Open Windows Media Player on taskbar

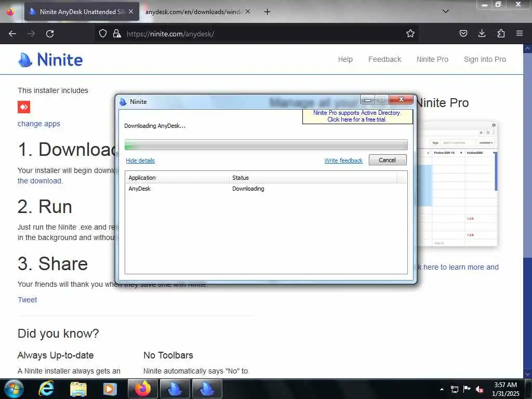110,389
